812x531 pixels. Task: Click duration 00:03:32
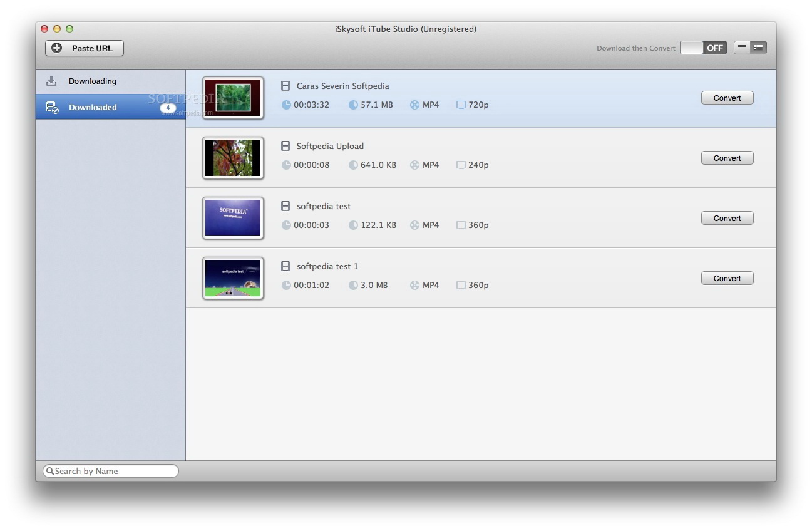click(311, 105)
